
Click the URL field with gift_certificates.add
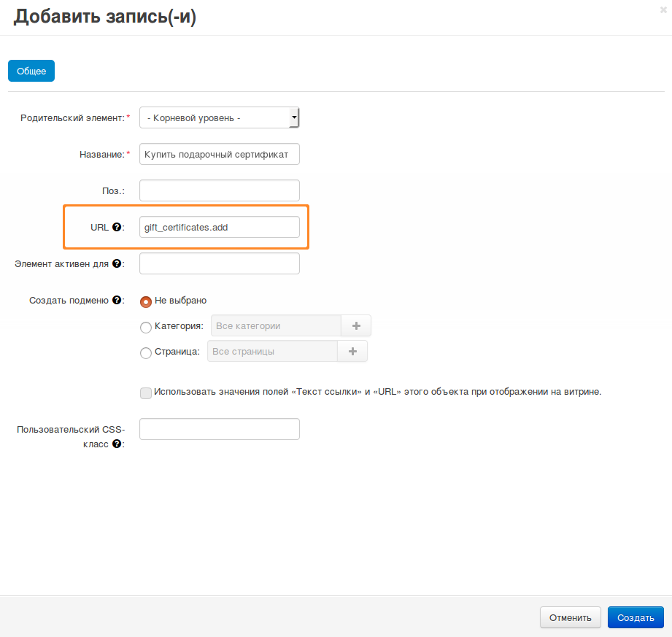click(219, 227)
